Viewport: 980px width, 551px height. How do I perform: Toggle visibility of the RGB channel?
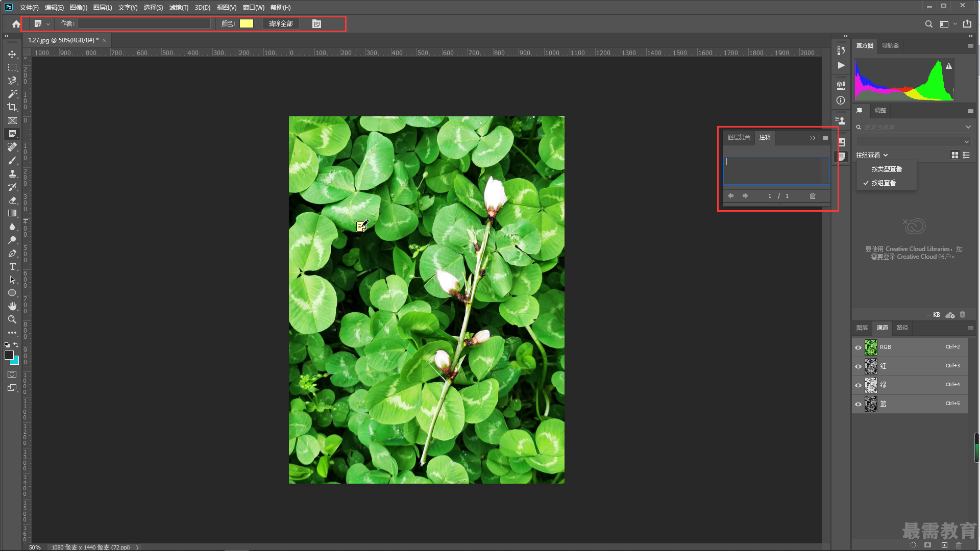(x=858, y=347)
